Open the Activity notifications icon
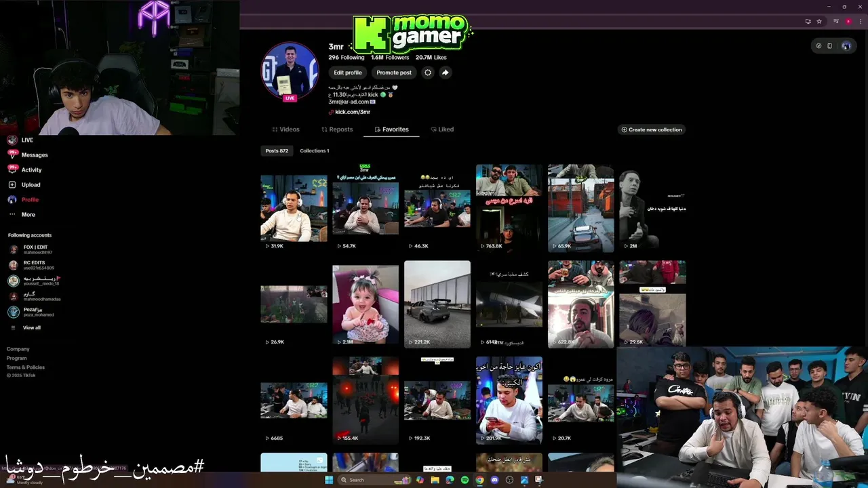This screenshot has width=868, height=488. point(12,169)
